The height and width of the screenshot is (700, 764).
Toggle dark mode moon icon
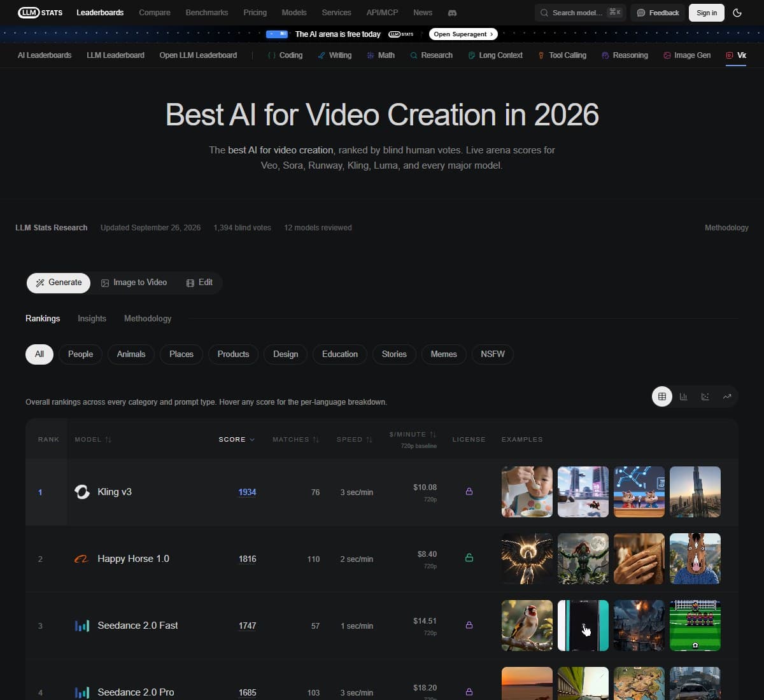point(737,13)
